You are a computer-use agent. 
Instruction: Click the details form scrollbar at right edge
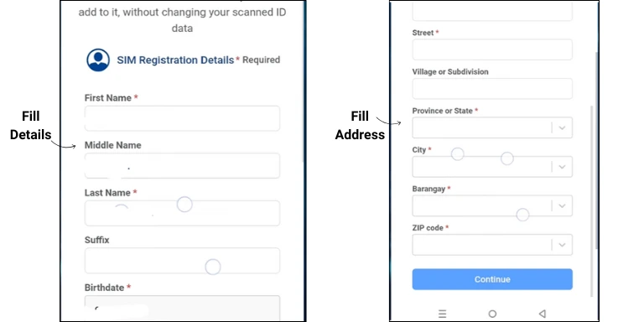pos(303,82)
